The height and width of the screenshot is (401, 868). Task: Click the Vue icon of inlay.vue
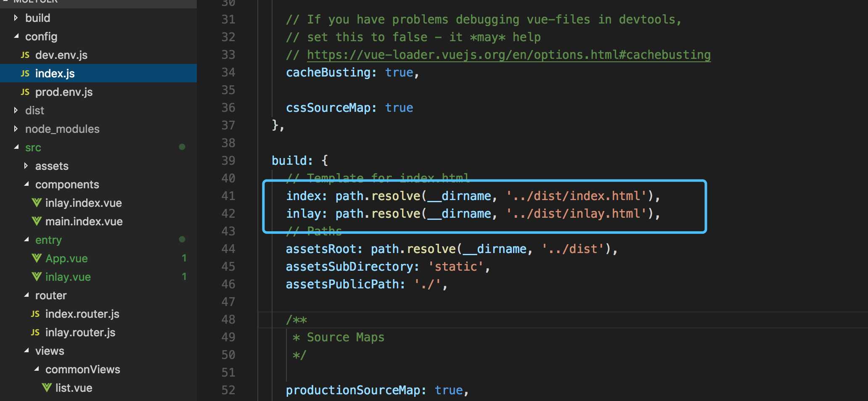(37, 277)
